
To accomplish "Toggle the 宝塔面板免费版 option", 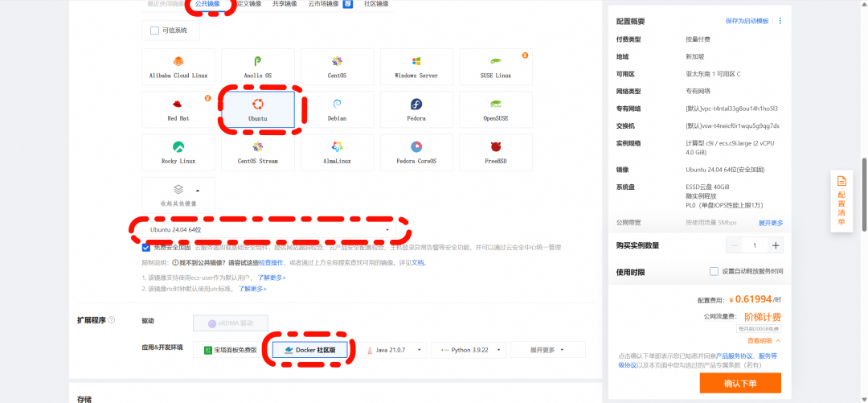I will tap(231, 351).
